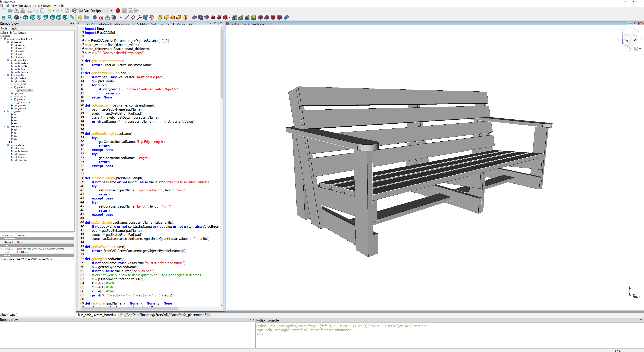Viewport: 644px width, 352px height.
Task: Click the Stop macro recording square
Action: (124, 10)
